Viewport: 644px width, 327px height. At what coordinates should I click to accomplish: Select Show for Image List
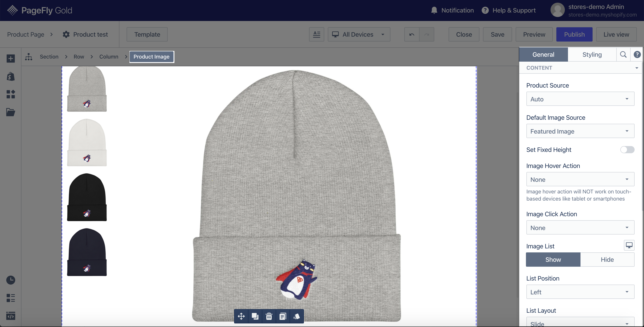553,260
